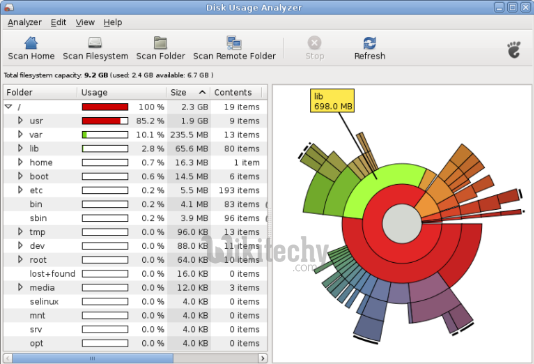
Task: Expand the lib folder triangle
Action: pyautogui.click(x=20, y=148)
